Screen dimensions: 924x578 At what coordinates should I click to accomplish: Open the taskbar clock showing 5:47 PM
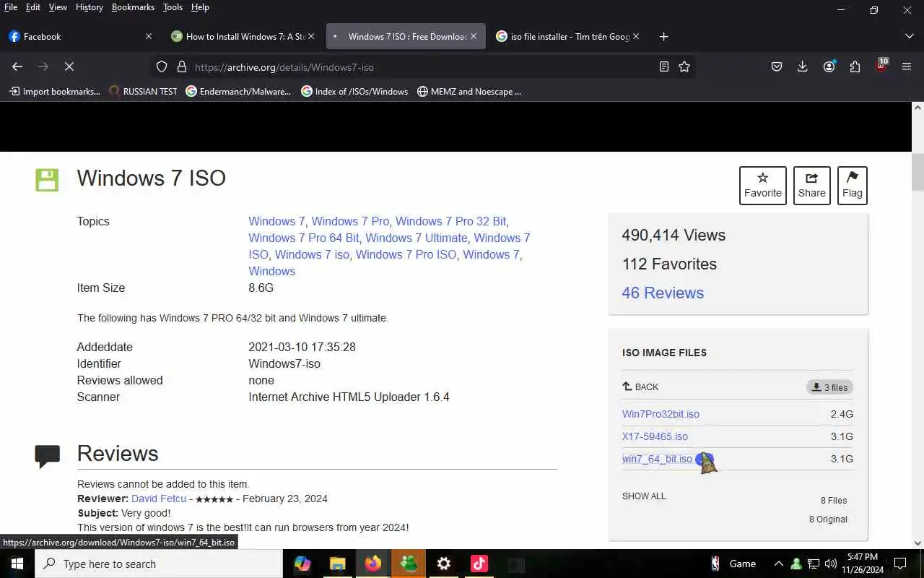click(x=863, y=564)
